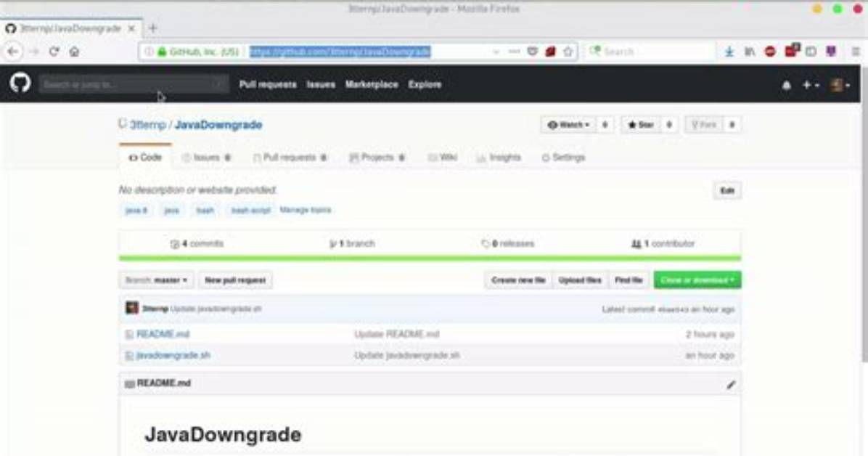Close the JavaDowngrade browser tab

131,28
